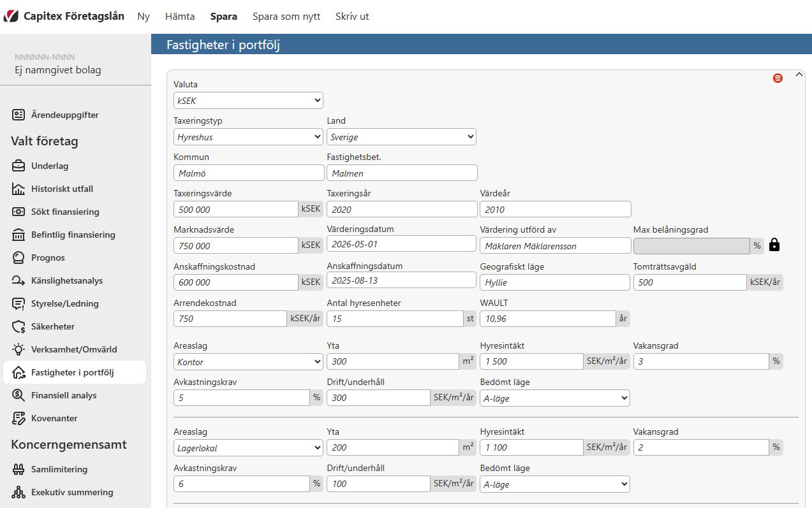Click the Lagerlokal Avkastningskrav field 6

(242, 484)
